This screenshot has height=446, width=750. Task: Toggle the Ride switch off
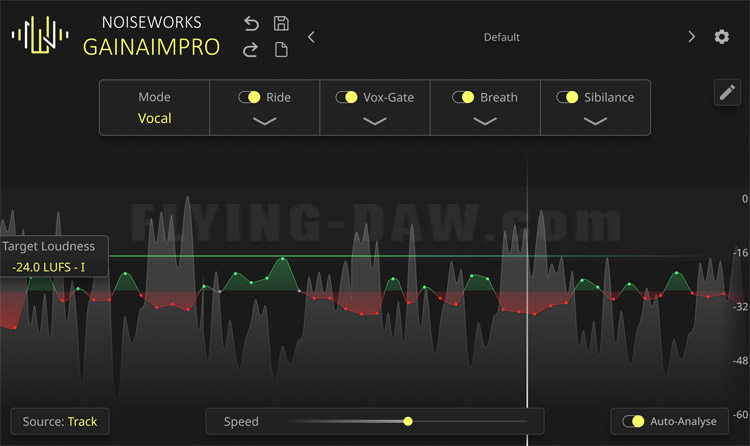pos(249,97)
